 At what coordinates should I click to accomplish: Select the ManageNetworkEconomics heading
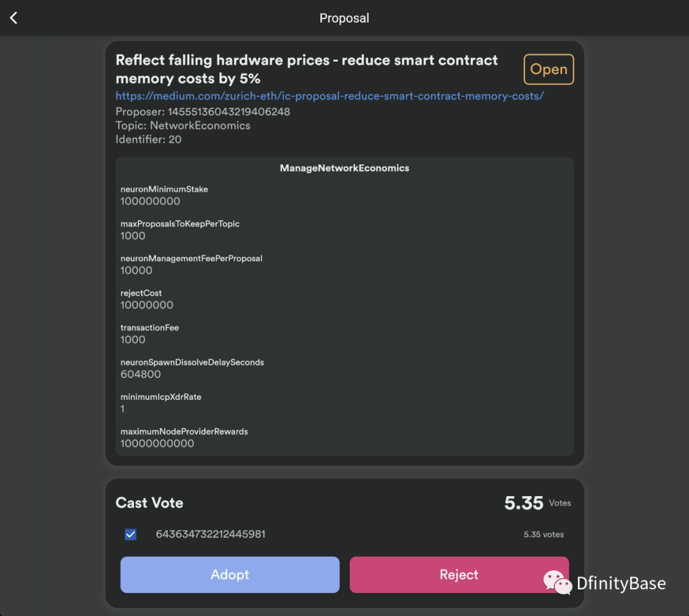click(x=344, y=168)
